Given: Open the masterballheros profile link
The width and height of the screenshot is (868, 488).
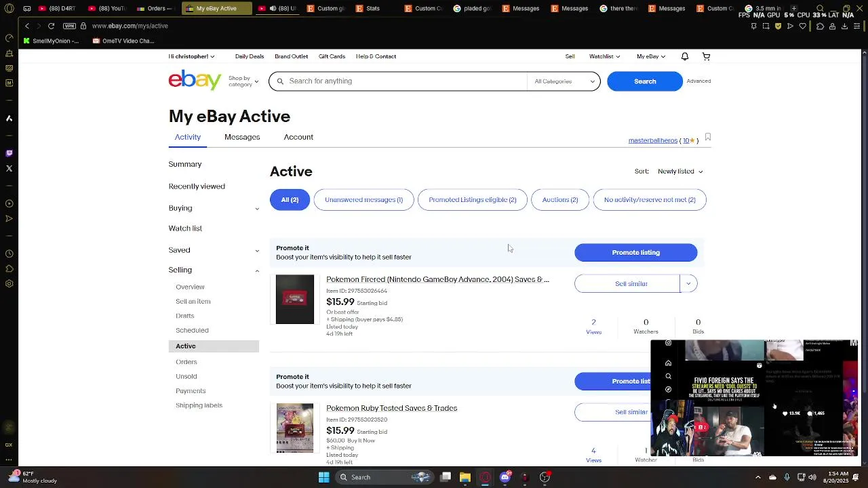Looking at the screenshot, I should tap(652, 140).
